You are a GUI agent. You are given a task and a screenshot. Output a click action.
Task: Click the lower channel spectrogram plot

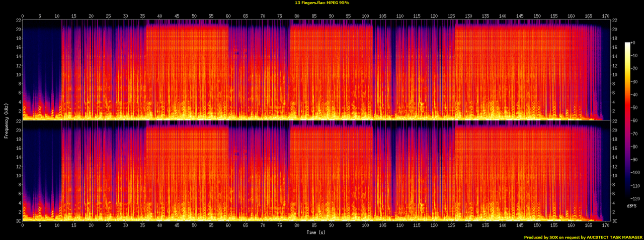coord(316,171)
